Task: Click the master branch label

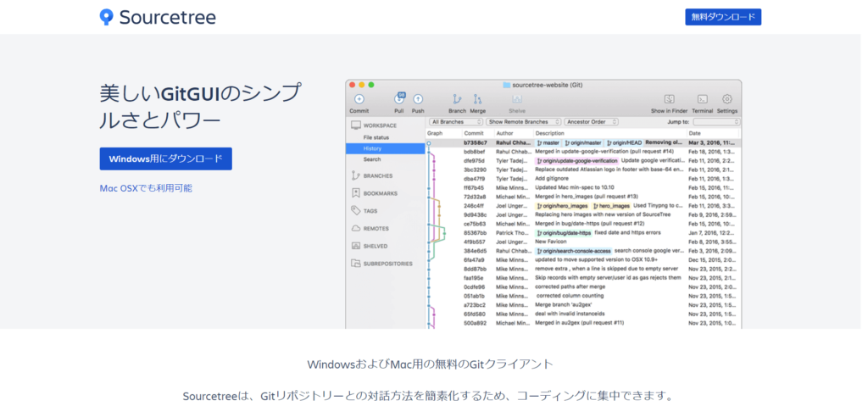Action: (548, 142)
